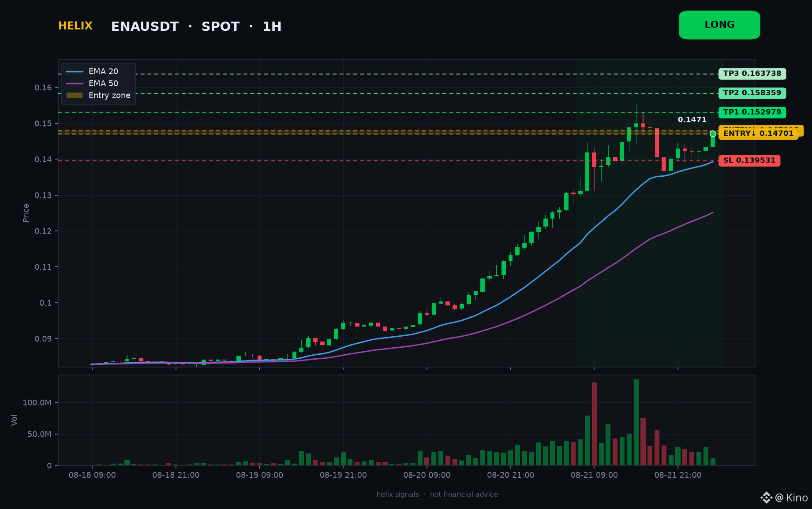Click the TP1 0.152979 price label
The width and height of the screenshot is (812, 509).
752,112
